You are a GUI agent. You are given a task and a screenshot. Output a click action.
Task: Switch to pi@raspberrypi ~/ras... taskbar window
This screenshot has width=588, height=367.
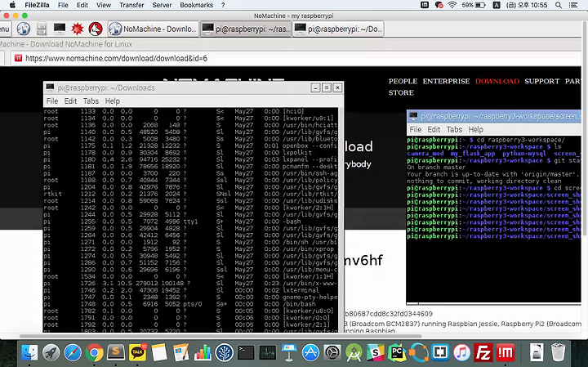pos(246,29)
